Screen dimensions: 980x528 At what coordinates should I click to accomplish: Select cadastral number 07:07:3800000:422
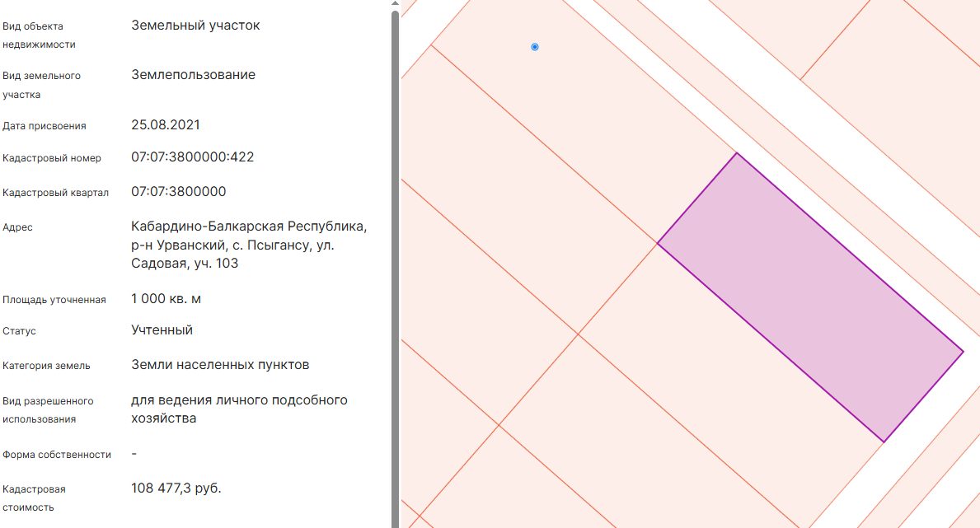point(193,157)
